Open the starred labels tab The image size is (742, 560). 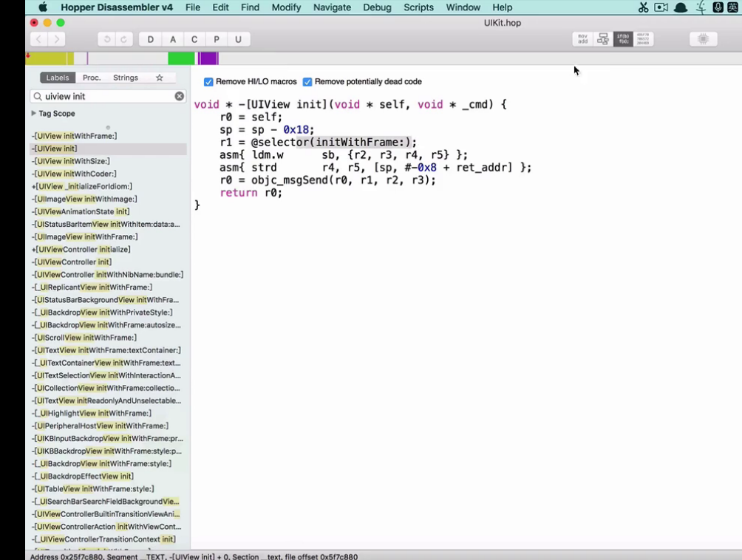click(160, 78)
